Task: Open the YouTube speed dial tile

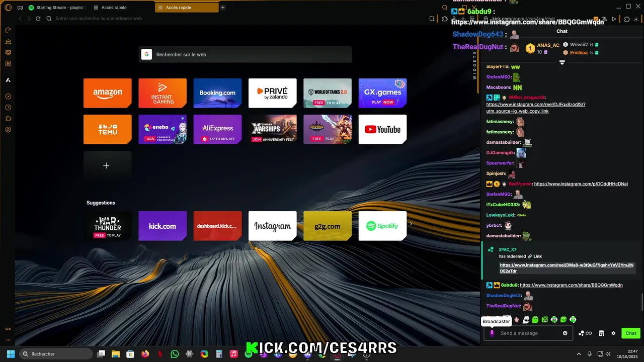Action: coord(382,129)
